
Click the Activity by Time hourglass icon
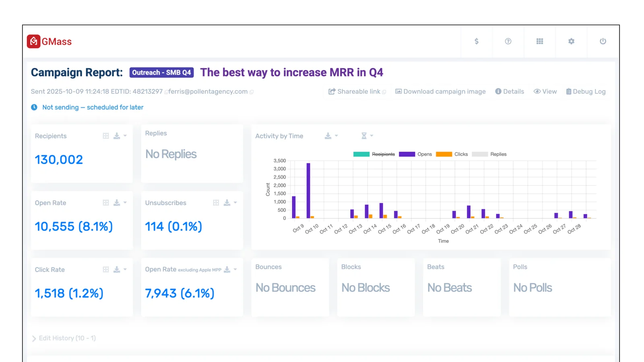pyautogui.click(x=364, y=136)
